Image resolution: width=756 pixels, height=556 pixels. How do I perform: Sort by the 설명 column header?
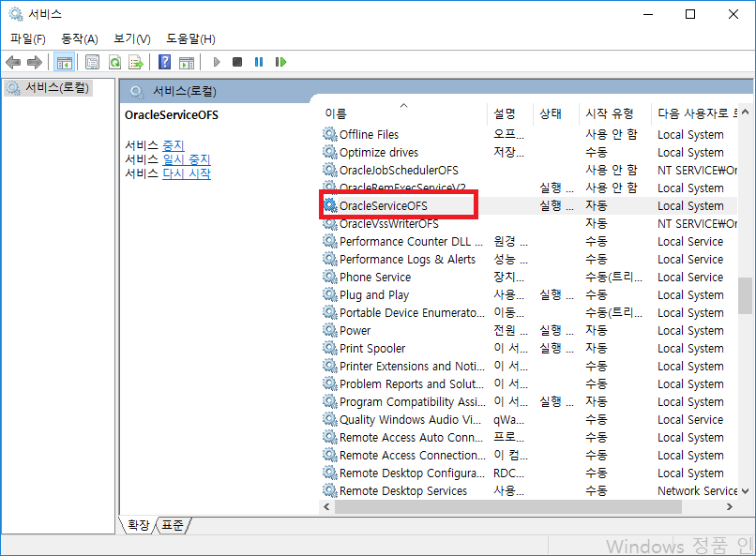pos(510,113)
